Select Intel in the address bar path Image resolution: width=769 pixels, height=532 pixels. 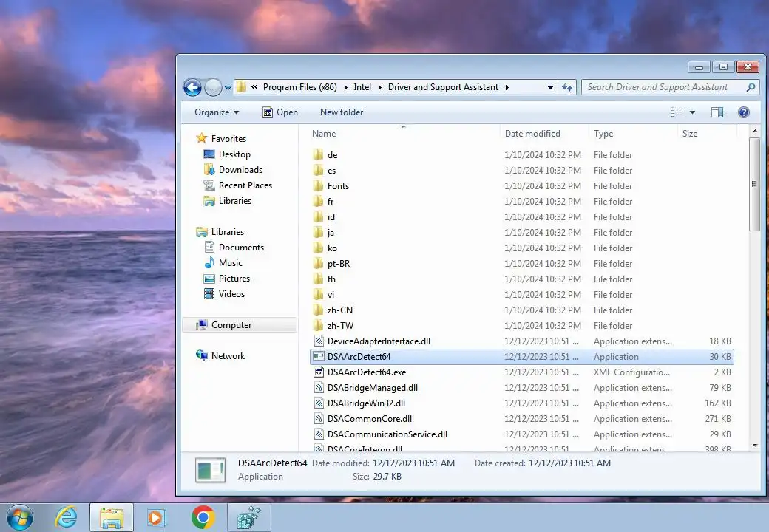pos(362,87)
